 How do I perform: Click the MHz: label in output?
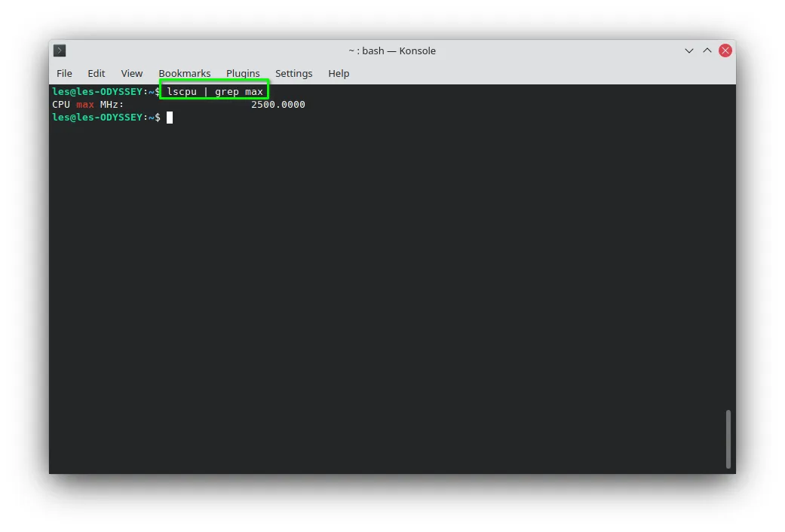(112, 105)
